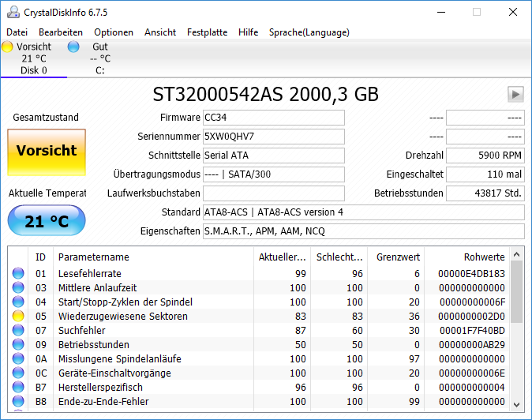Click the Eigenschaften field with S.M.A.R.T., APM

364,231
